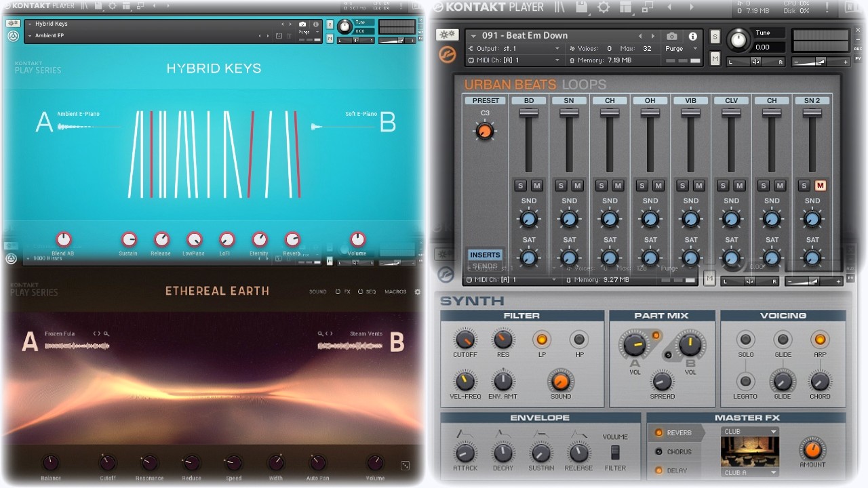This screenshot has width=868, height=488.
Task: Click the camera snapshot icon for Beat Em Down
Action: coord(671,36)
